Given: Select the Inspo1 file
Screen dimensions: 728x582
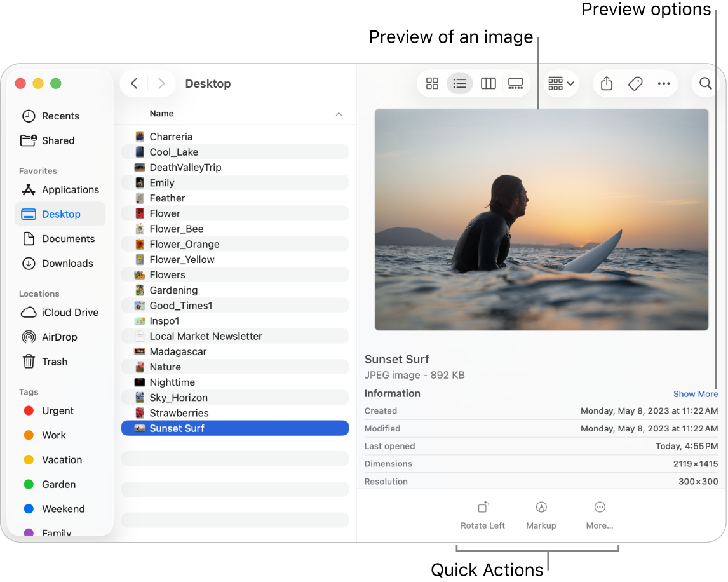Looking at the screenshot, I should coord(235,320).
